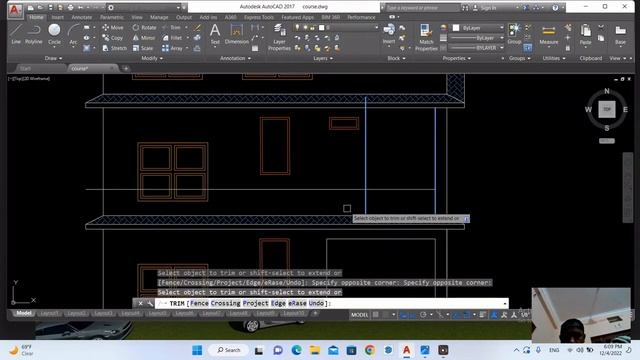This screenshot has height=360, width=640.
Task: Activate the Copy command
Action: 113,38
